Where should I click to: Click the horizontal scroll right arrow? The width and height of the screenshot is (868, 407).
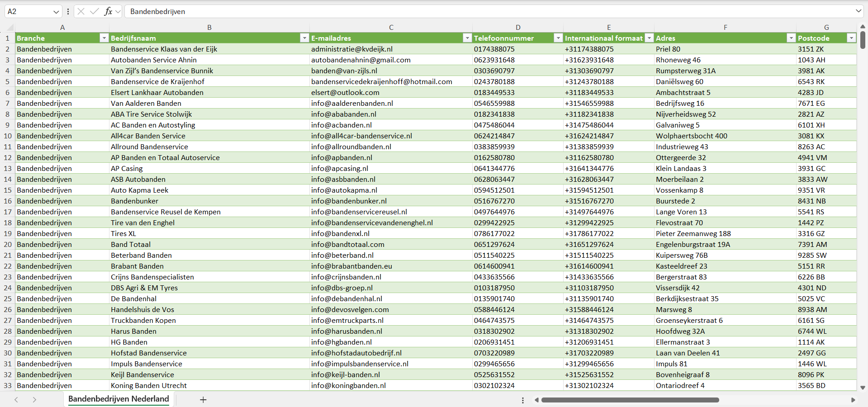point(853,400)
